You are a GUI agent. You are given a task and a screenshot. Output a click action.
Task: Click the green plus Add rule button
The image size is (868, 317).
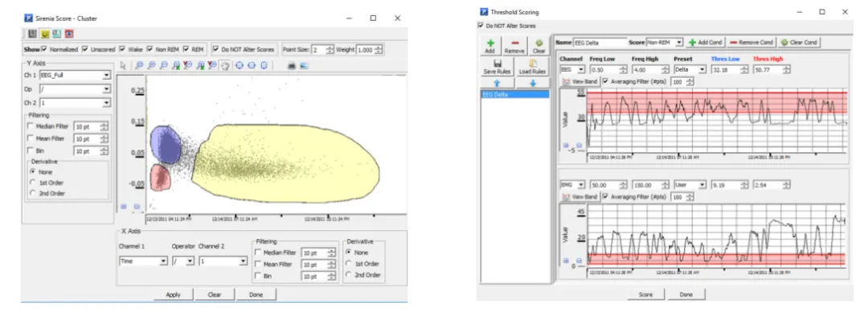pos(489,46)
